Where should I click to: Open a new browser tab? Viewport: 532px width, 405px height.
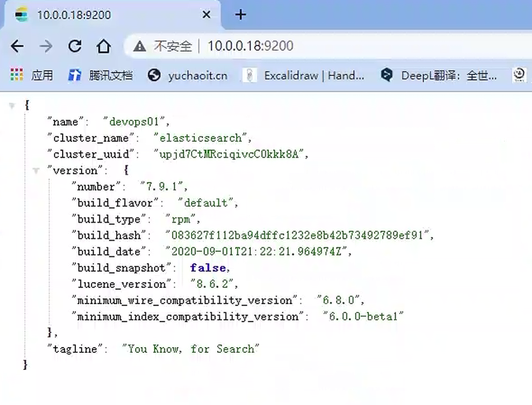(241, 15)
